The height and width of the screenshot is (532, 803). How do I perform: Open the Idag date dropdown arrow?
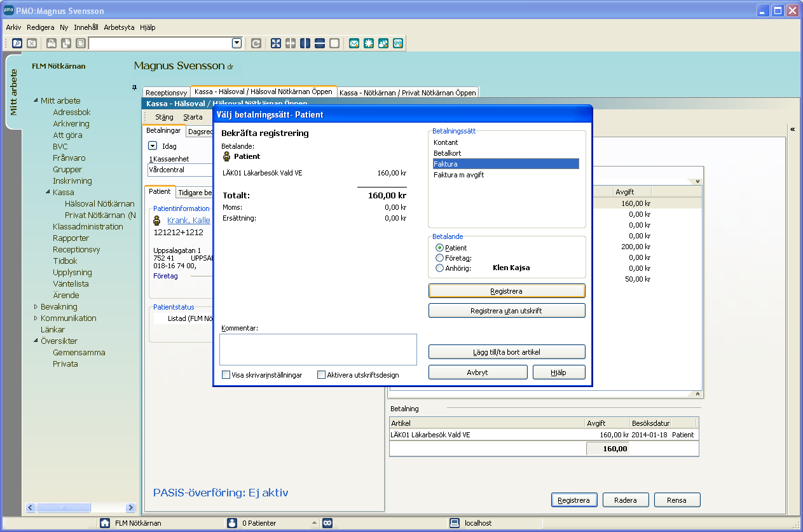(x=153, y=146)
